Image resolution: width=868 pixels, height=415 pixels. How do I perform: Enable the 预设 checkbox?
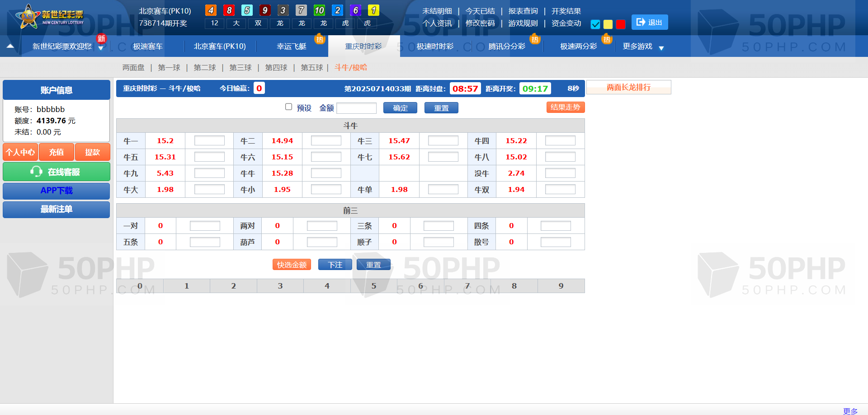(x=288, y=107)
